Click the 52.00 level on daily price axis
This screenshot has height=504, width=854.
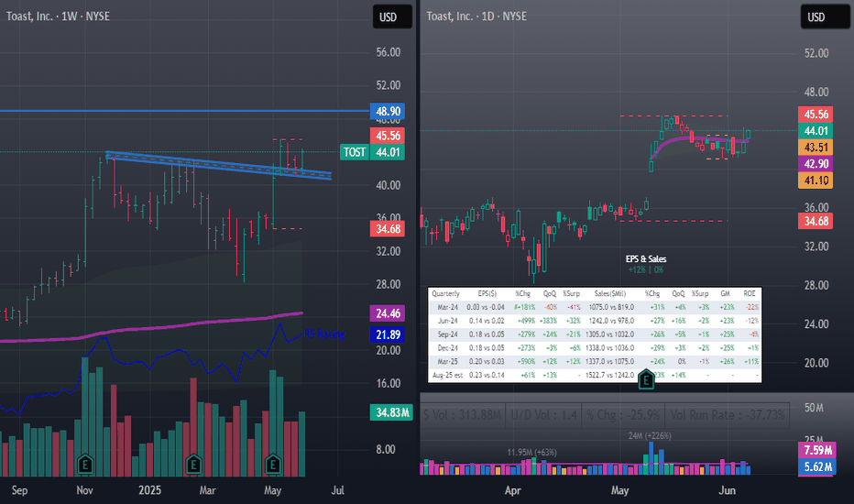(816, 53)
